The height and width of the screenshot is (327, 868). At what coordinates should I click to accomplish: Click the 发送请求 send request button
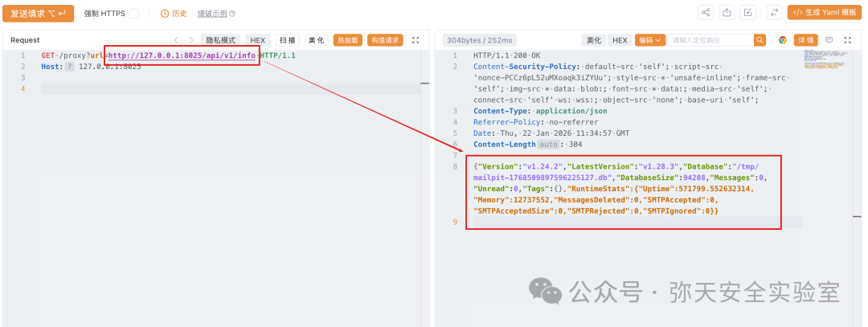[39, 14]
